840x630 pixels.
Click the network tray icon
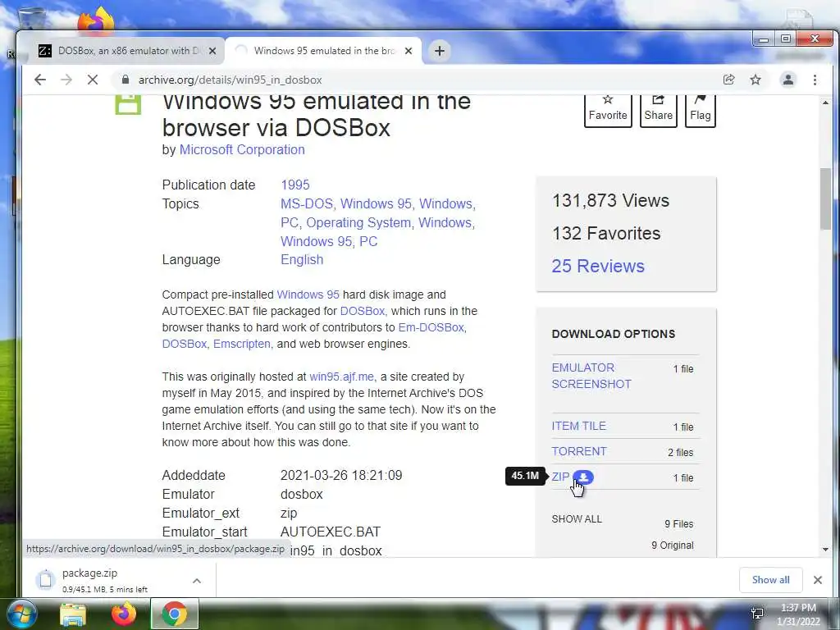(757, 614)
